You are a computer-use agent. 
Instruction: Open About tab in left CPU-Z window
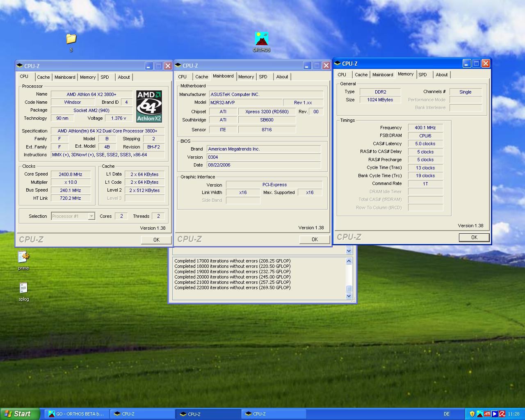point(124,77)
